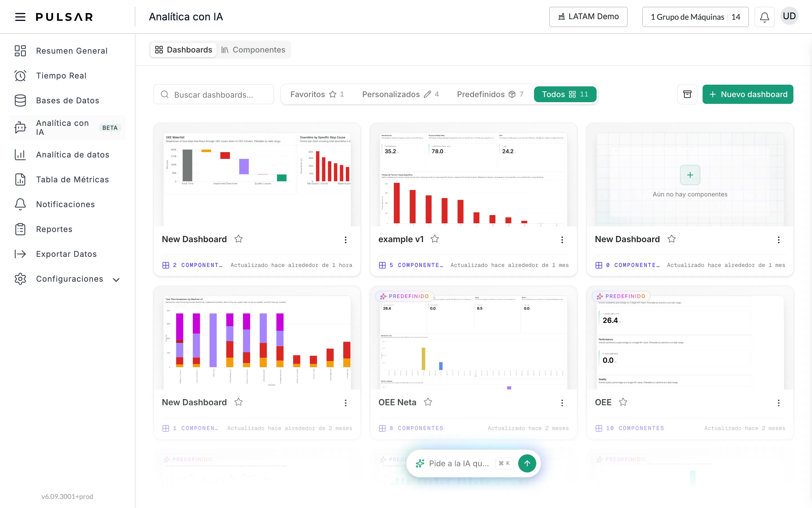Open options menu for OEE Waterfall dashboard
Viewport: 812px width, 508px height.
[346, 240]
